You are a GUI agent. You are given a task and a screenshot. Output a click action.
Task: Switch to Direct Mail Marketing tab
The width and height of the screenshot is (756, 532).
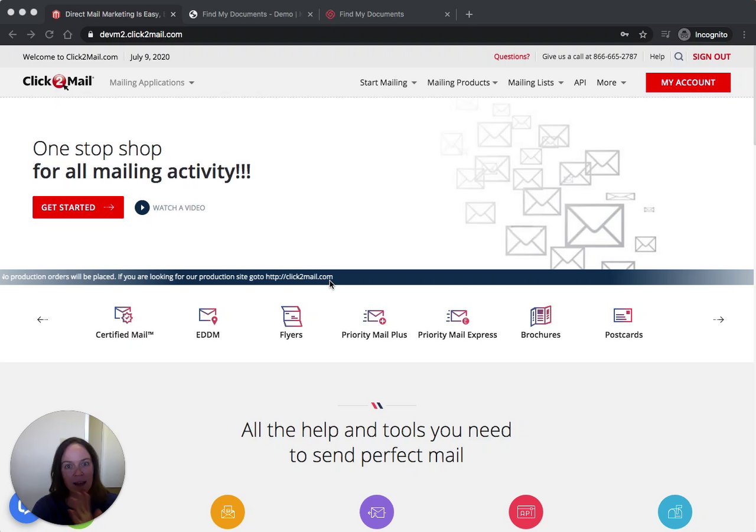(x=112, y=14)
